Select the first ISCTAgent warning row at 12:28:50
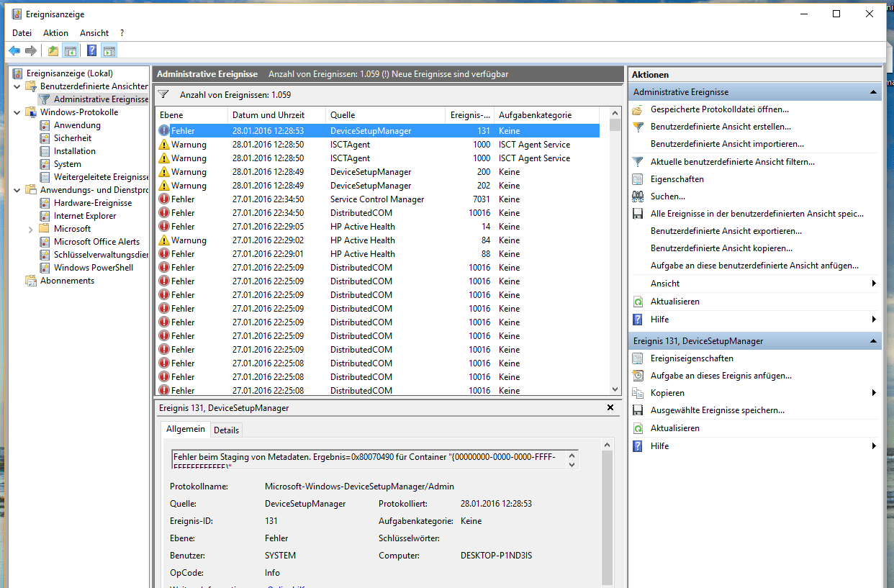The width and height of the screenshot is (894, 588). [378, 145]
